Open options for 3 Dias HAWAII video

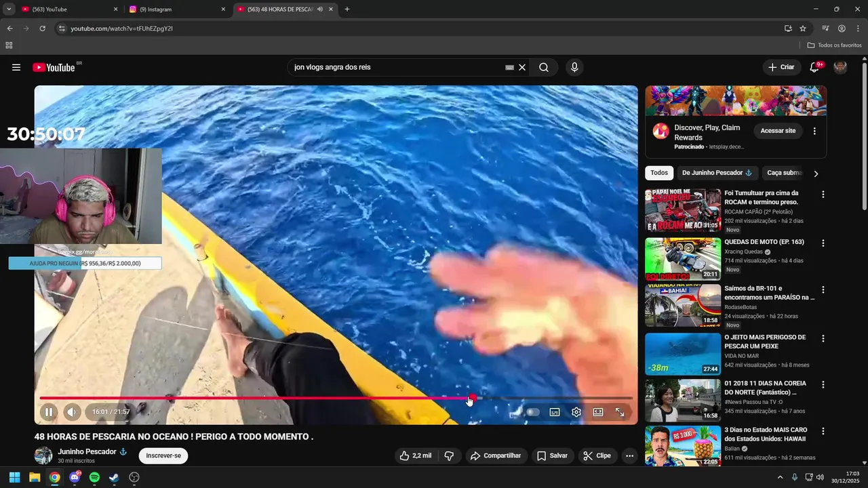[823, 431]
